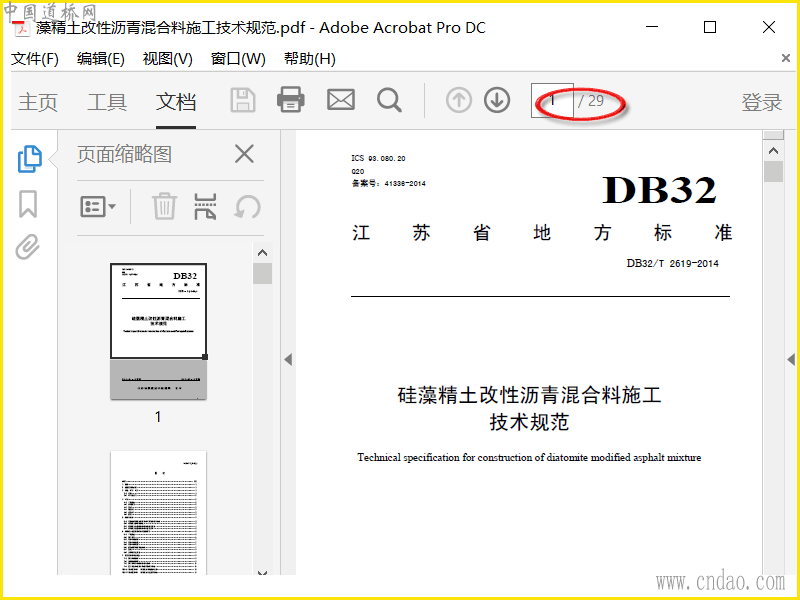This screenshot has width=800, height=600.
Task: Open the 视图(V) menu
Action: point(167,59)
